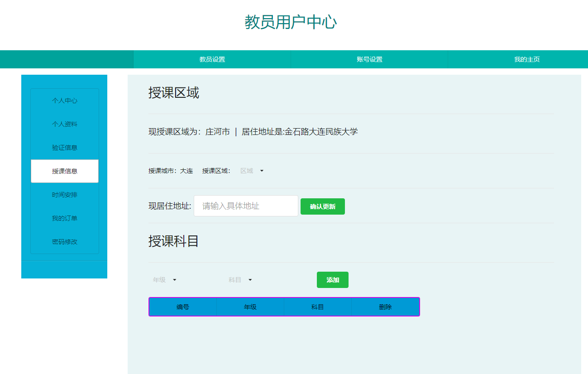Switch to the 教员设置 tab
The width and height of the screenshot is (588, 374).
coord(211,59)
